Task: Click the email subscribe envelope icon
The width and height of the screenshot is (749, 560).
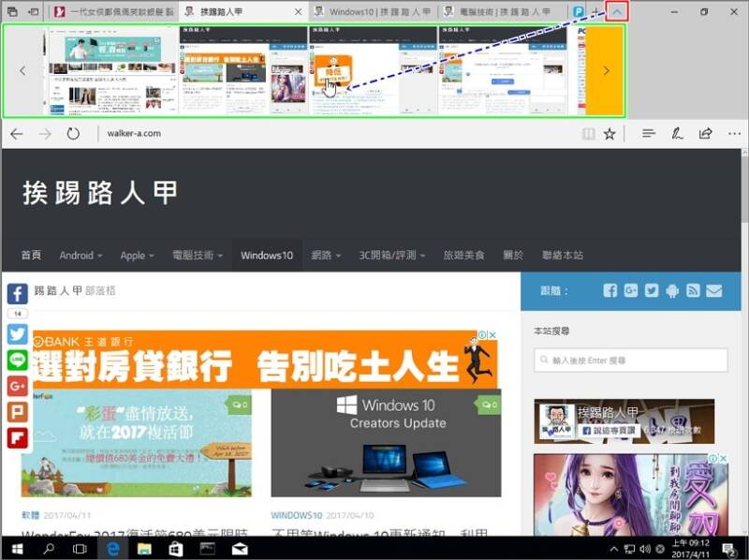Action: 714,290
